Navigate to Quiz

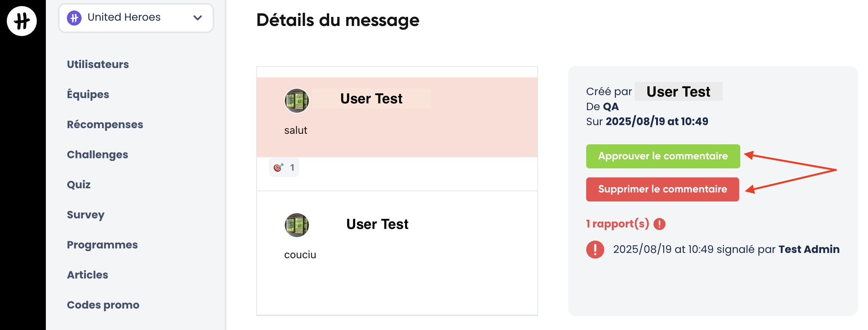[x=79, y=185]
